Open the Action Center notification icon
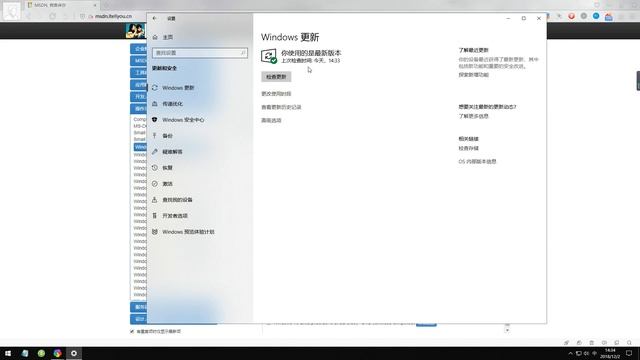The width and height of the screenshot is (640, 360). [629, 353]
